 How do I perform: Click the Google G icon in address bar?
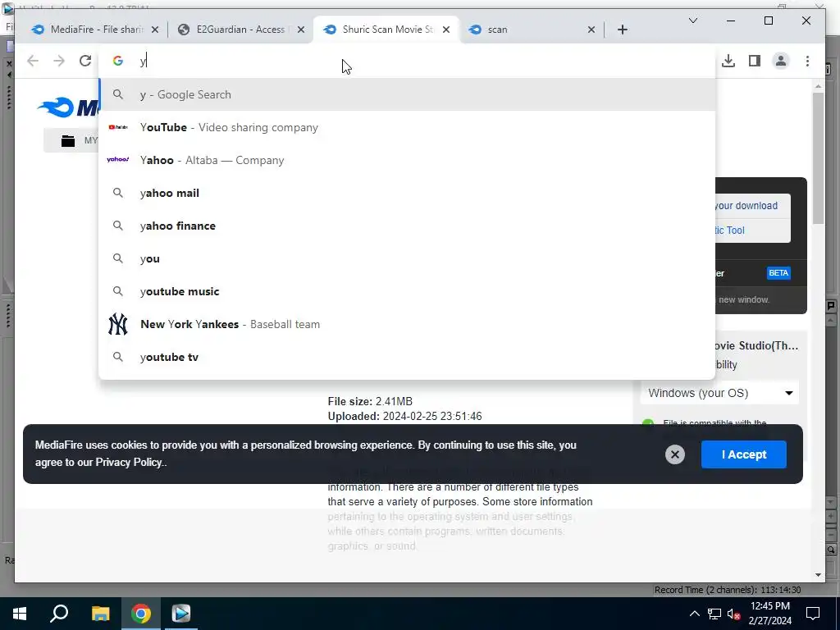point(118,61)
